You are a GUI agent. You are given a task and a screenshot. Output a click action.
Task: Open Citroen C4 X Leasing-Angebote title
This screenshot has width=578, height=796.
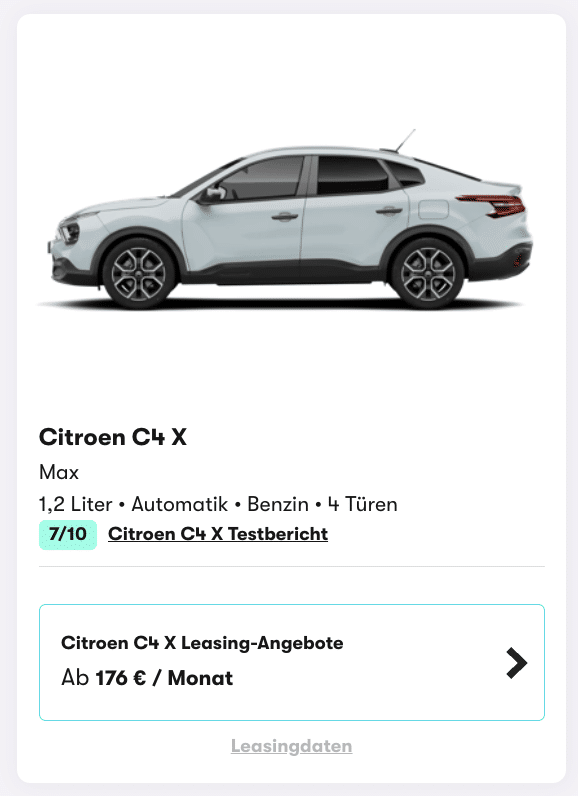202,643
